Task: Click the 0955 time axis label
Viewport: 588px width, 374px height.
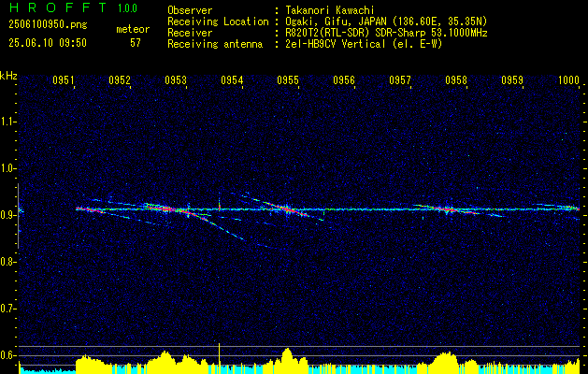Action: tap(288, 79)
